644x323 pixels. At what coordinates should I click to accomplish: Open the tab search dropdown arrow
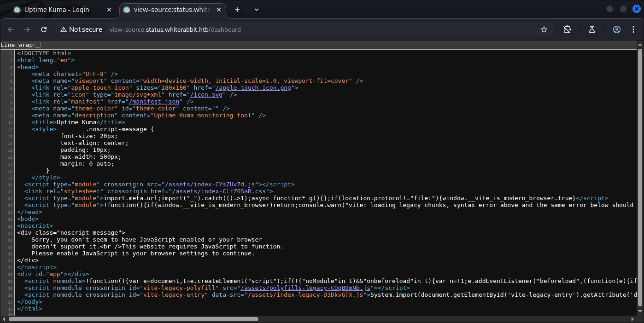(x=257, y=10)
